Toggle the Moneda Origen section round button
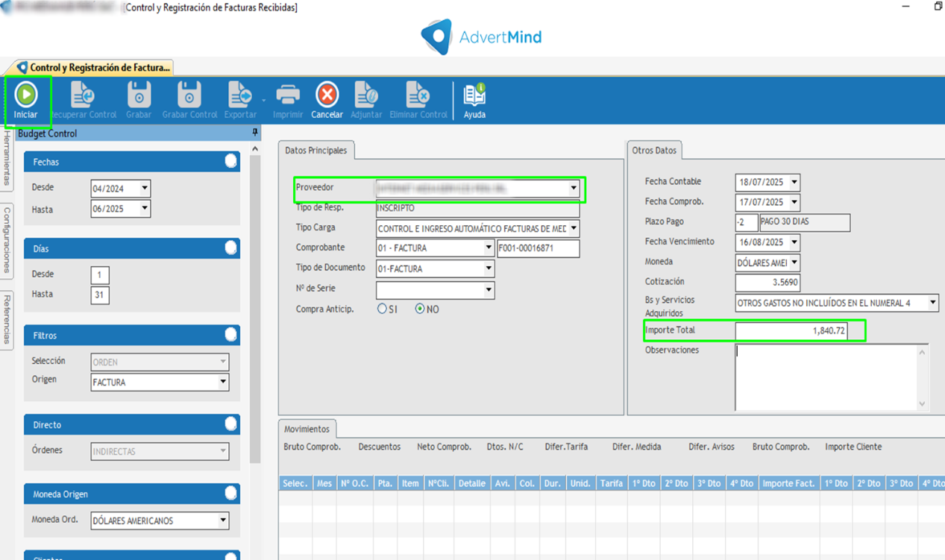Viewport: 945px width, 560px height. 231,493
